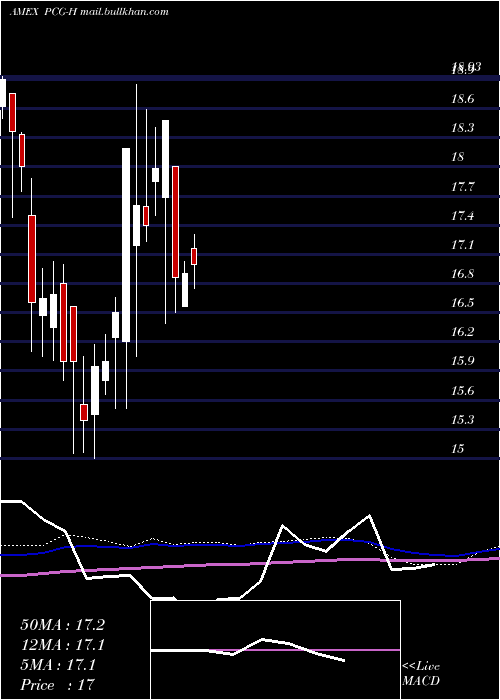
Task: Click the Price : 17 reading
Action: [58, 685]
